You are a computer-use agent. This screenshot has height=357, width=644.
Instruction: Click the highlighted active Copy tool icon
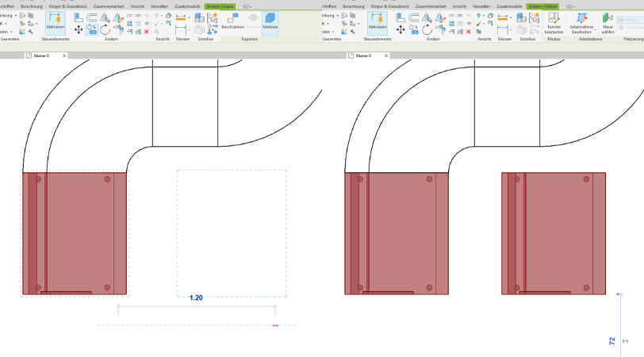point(92,29)
